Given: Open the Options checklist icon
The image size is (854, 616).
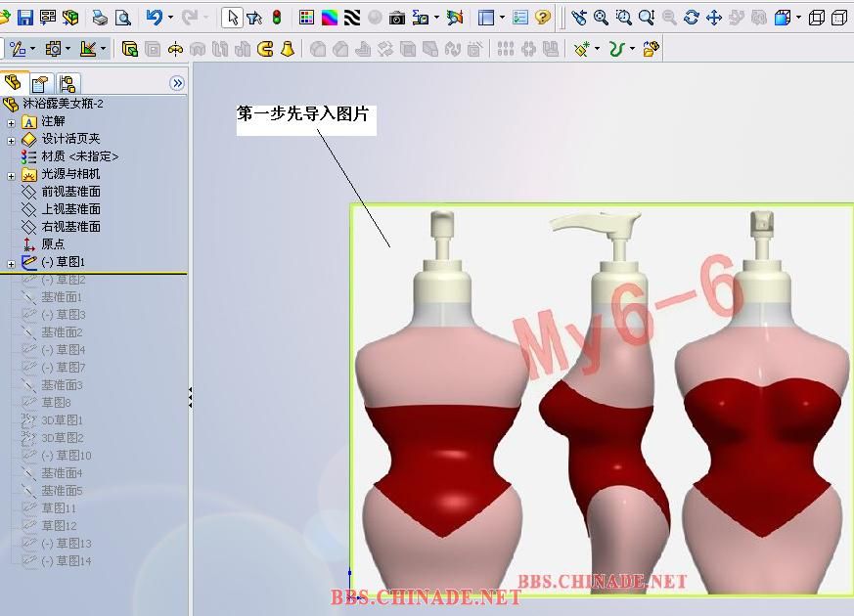Looking at the screenshot, I should pyautogui.click(x=520, y=18).
